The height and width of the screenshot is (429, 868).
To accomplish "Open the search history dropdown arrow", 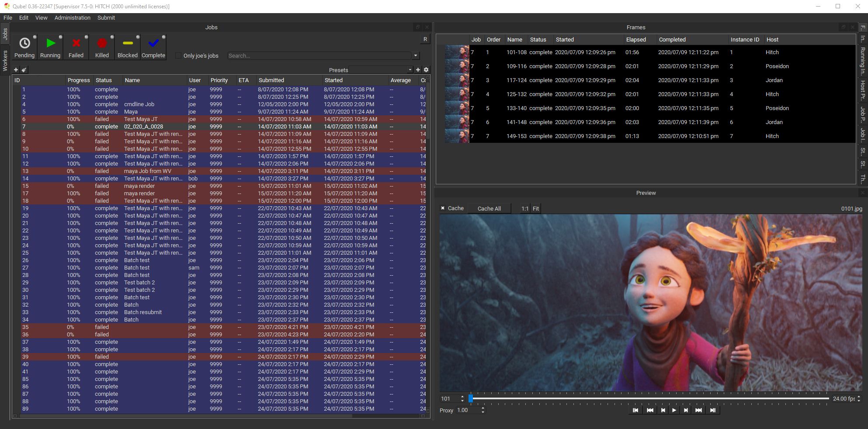I will (416, 56).
